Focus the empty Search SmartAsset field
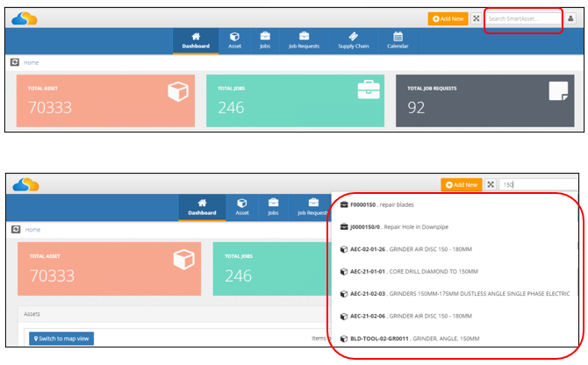 point(524,18)
